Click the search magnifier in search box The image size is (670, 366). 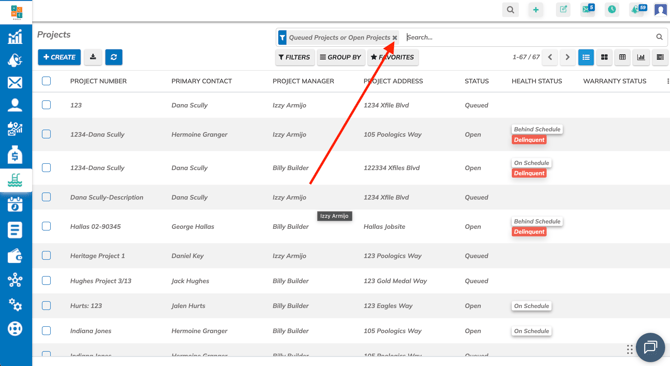point(659,37)
